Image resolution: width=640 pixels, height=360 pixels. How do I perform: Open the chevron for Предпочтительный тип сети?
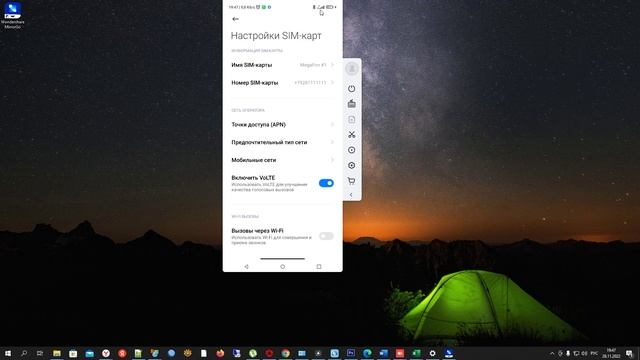[x=333, y=142]
